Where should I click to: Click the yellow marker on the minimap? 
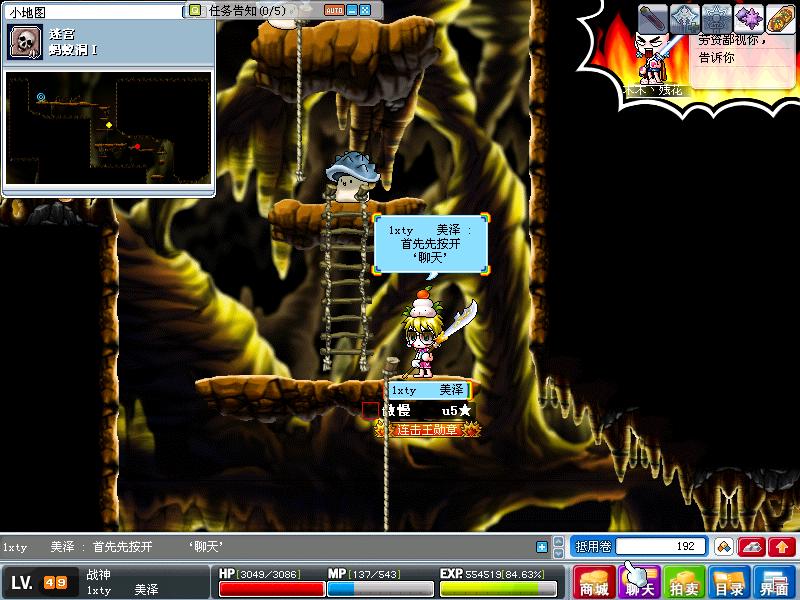pos(107,125)
